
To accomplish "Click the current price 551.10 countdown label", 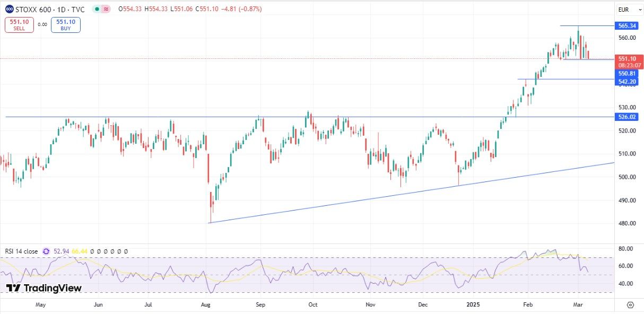I will (626, 62).
